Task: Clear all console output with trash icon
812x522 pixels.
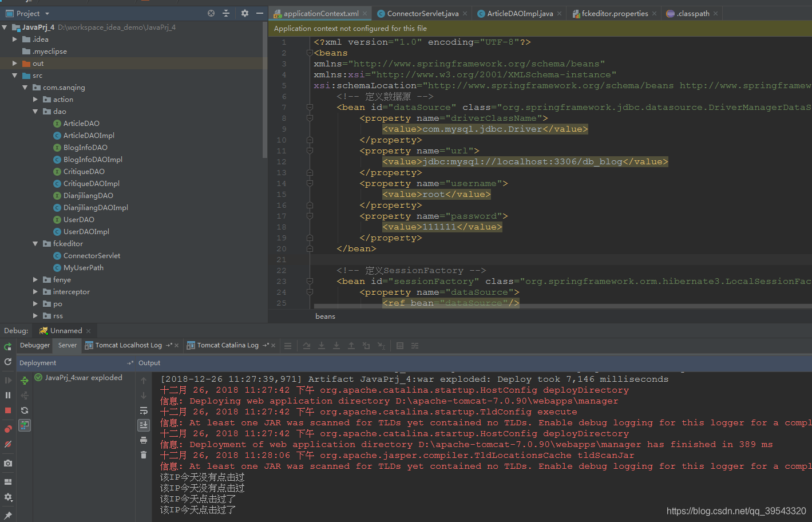Action: pyautogui.click(x=144, y=455)
